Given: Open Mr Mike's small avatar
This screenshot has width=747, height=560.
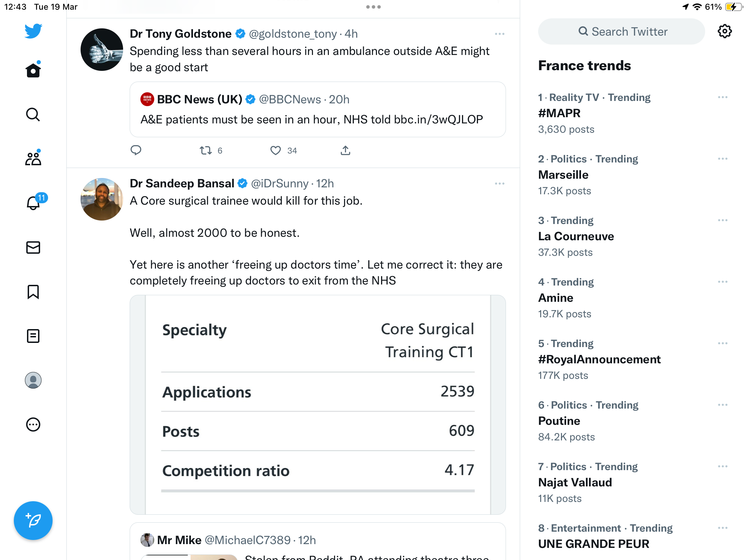Looking at the screenshot, I should [x=147, y=540].
